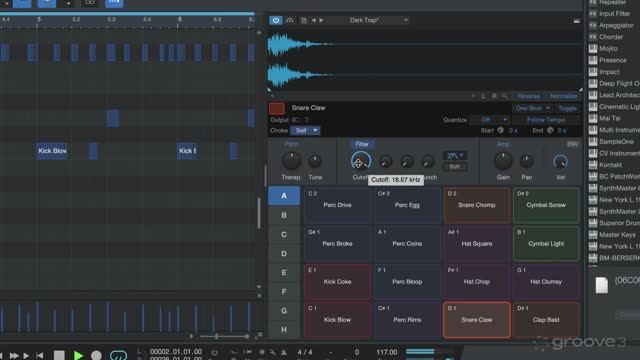Click the metronome icon in transport bar

point(284,352)
